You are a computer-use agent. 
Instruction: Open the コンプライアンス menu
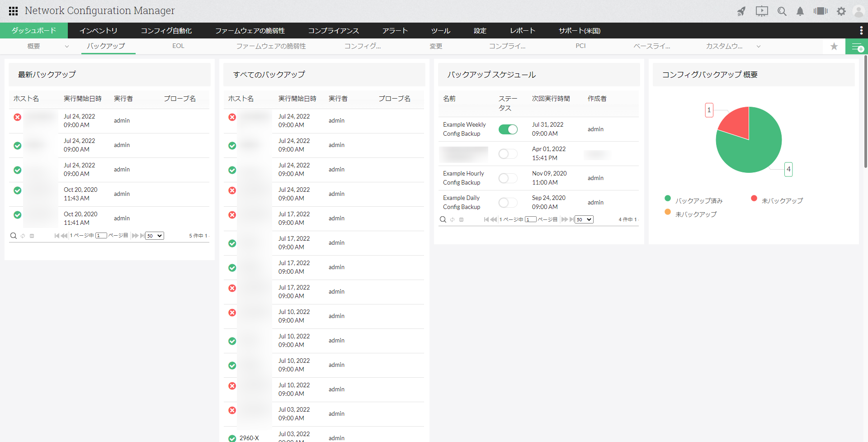tap(334, 31)
